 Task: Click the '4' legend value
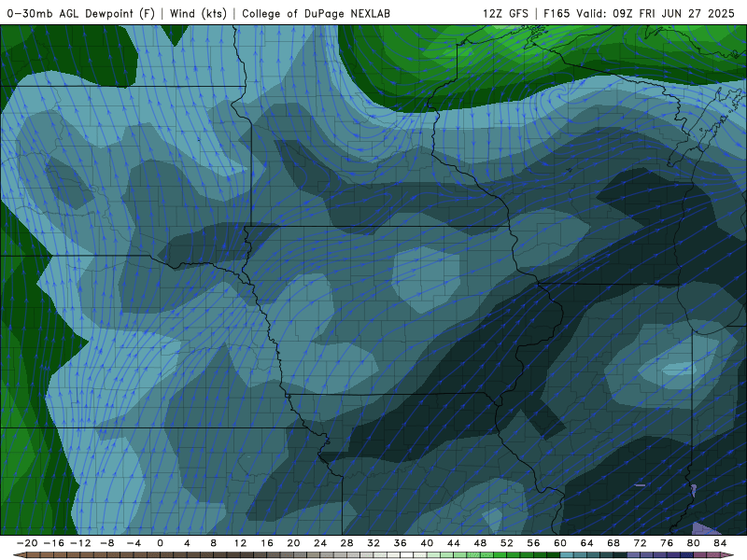pyautogui.click(x=187, y=543)
